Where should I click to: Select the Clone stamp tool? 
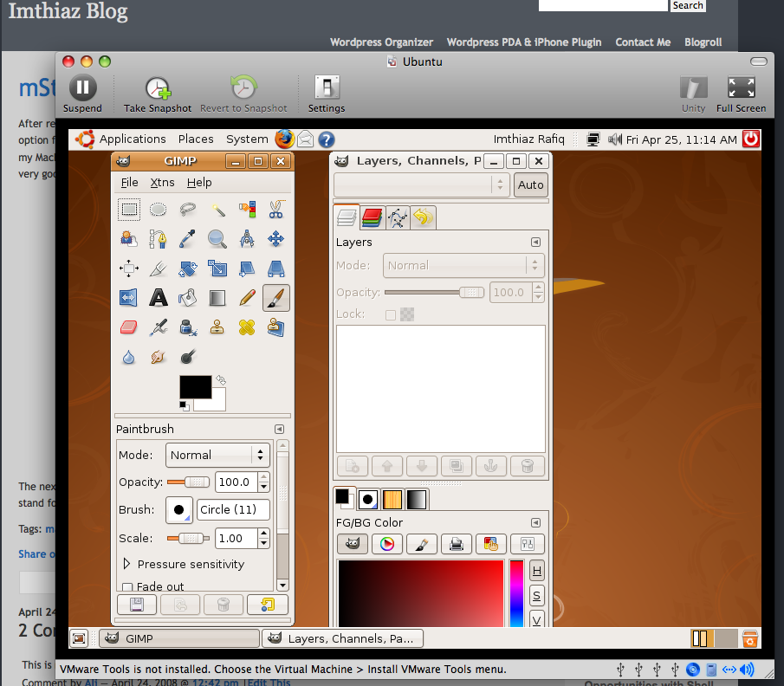(217, 327)
